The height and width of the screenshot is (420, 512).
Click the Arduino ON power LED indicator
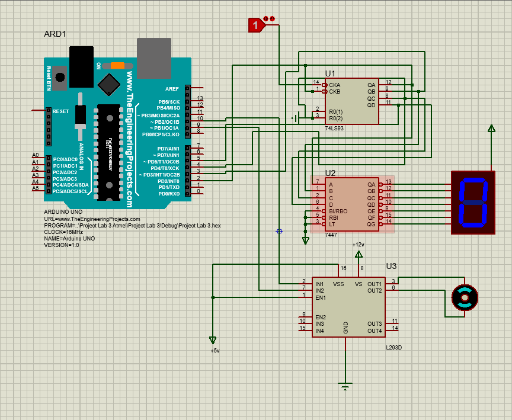pos(117,66)
